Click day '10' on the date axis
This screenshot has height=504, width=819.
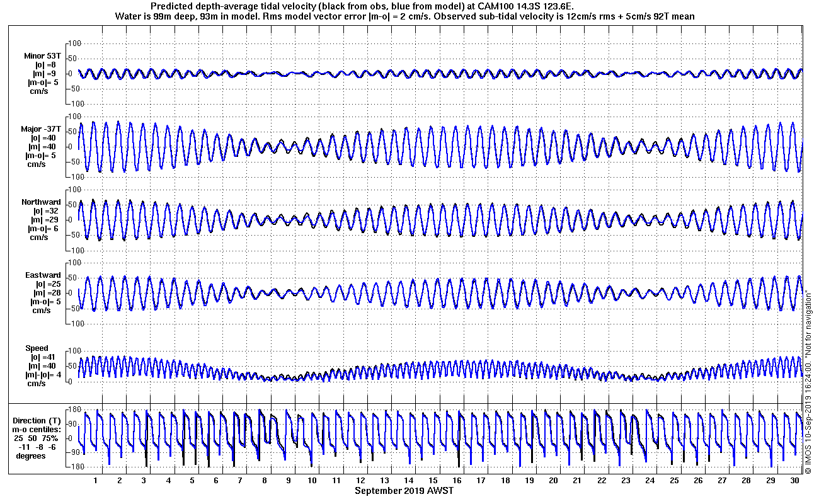(x=312, y=480)
